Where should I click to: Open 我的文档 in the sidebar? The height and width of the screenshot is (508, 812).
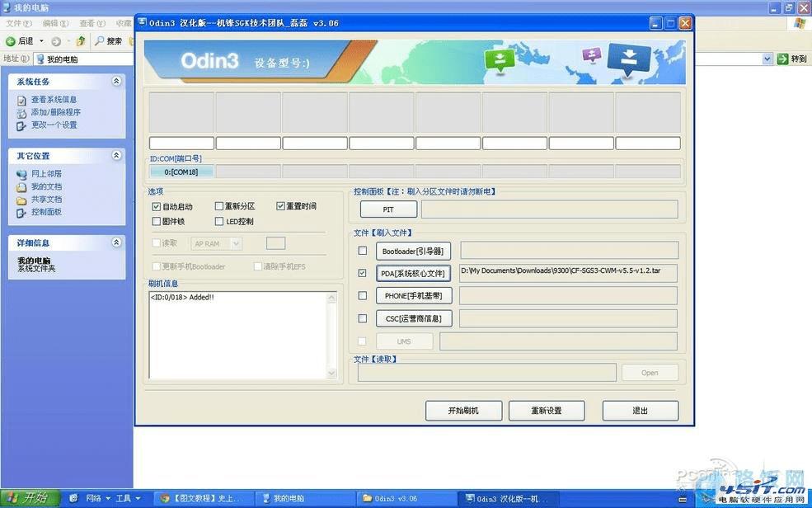tap(45, 186)
